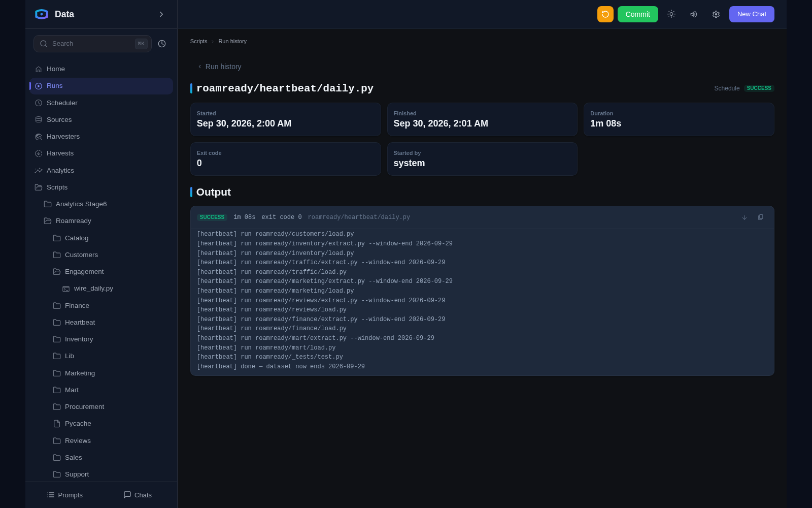Focus the sidebar Search field
Viewport: 812px width, 508px height.
tap(92, 44)
